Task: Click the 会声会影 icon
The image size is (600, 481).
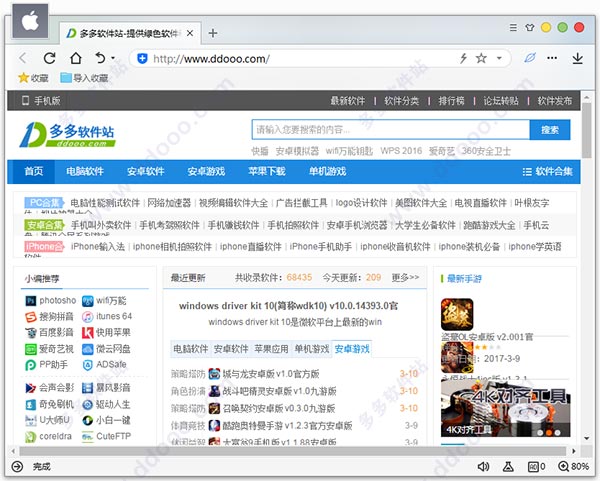Action: (30, 388)
